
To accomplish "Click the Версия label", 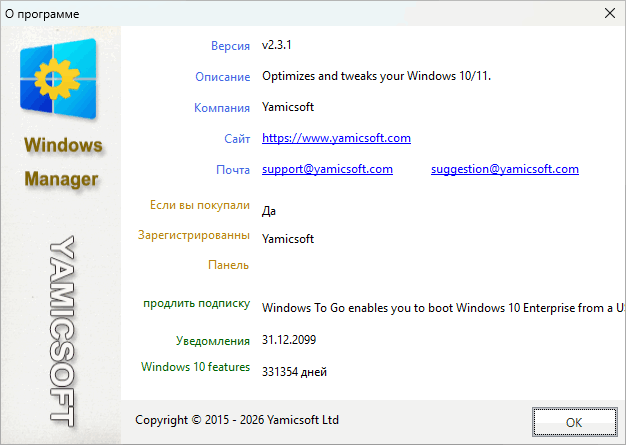I will (x=230, y=46).
